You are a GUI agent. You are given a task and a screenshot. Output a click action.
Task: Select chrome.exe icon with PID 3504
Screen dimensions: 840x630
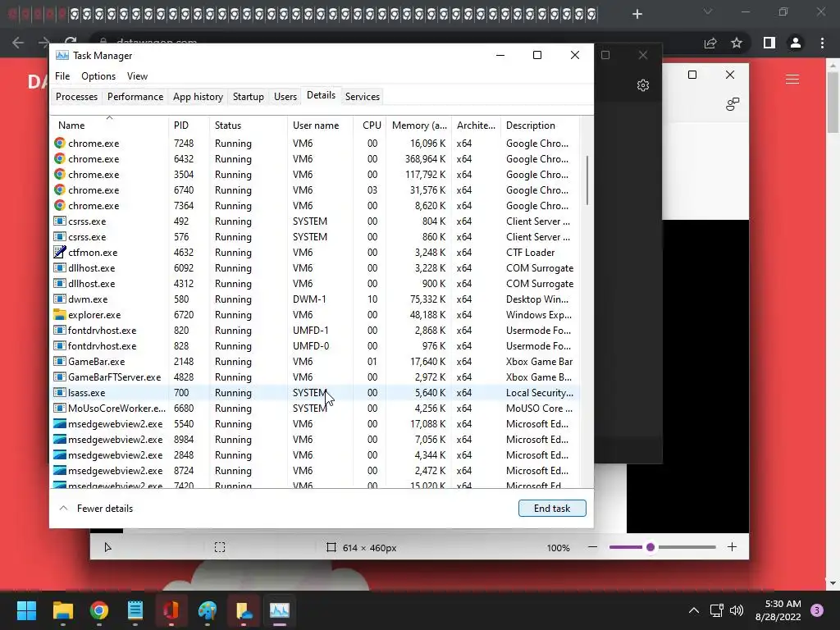[x=59, y=174]
